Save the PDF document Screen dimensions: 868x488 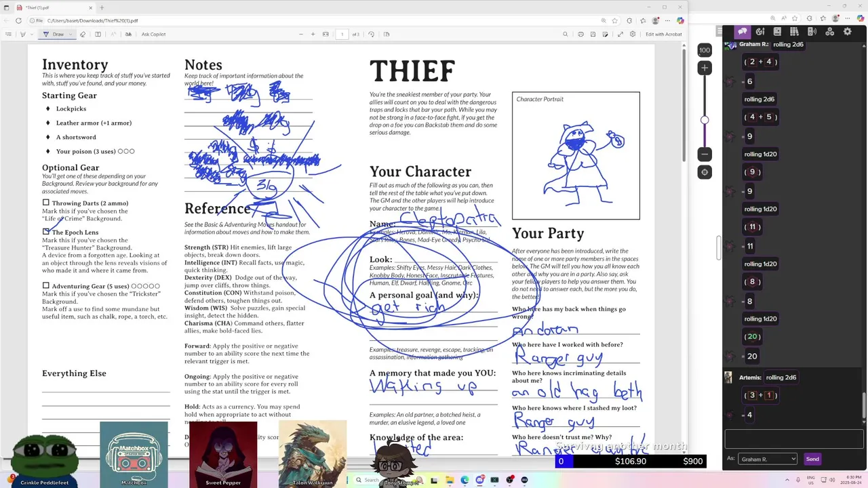(x=593, y=34)
